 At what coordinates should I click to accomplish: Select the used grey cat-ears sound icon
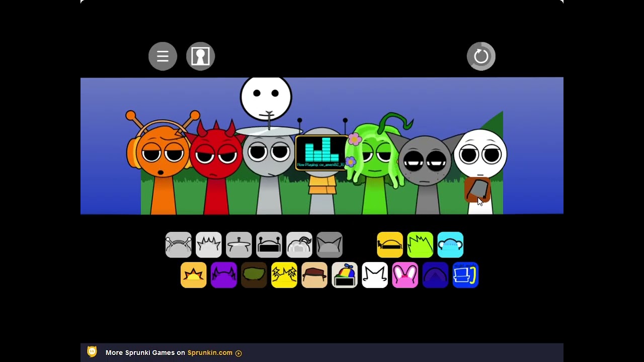pyautogui.click(x=330, y=245)
